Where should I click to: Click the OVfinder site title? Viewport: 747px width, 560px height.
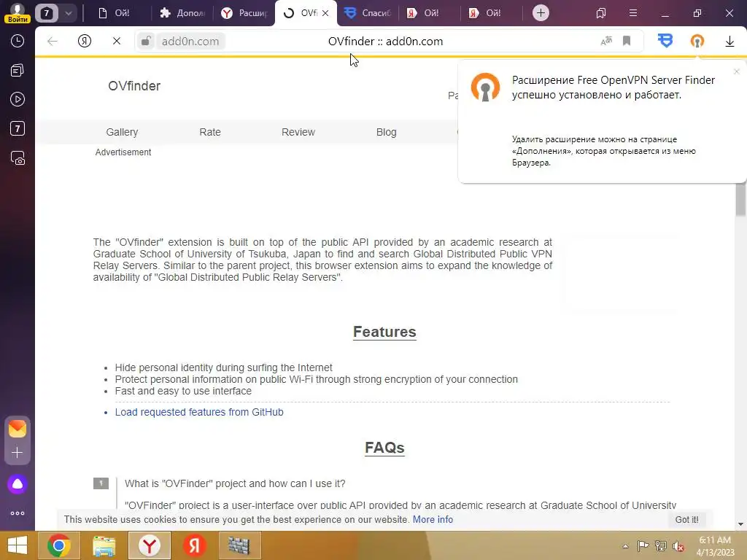click(134, 86)
